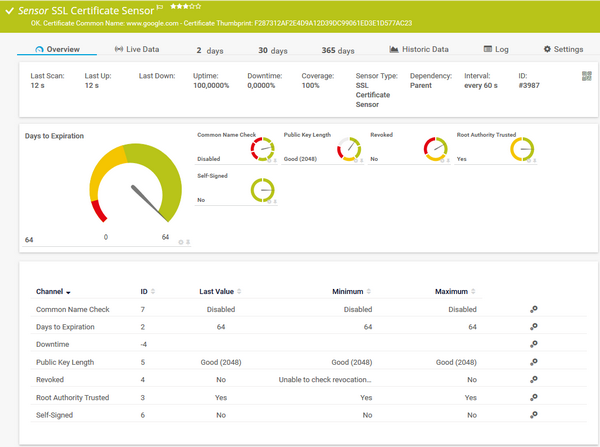This screenshot has height=447, width=600.
Task: Open QR code icon for sensor
Action: coord(586,76)
